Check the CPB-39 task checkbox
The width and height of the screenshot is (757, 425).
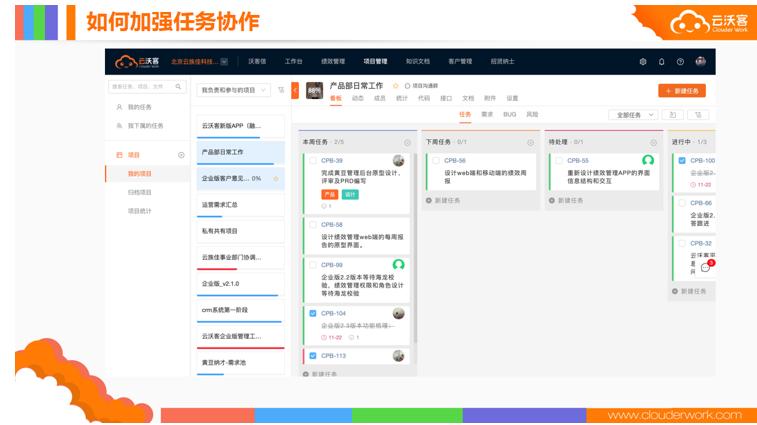[x=313, y=160]
